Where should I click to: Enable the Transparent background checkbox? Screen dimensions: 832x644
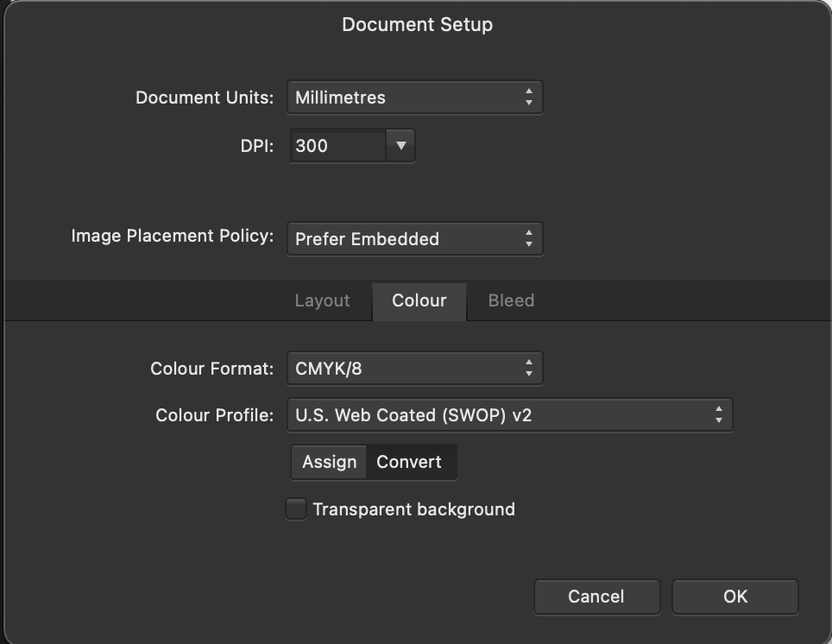click(294, 509)
